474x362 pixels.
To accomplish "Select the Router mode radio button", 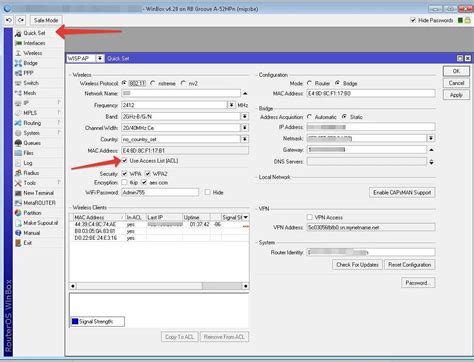I will (310, 83).
